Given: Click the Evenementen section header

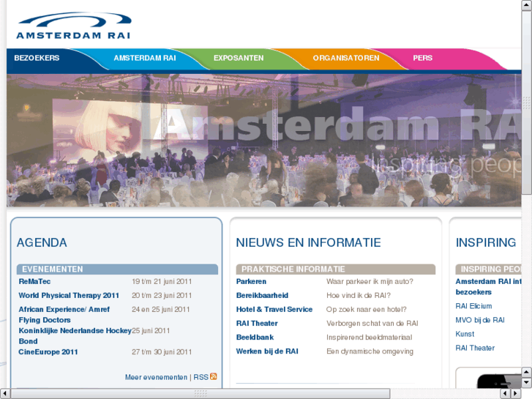Looking at the screenshot, I should coord(117,269).
